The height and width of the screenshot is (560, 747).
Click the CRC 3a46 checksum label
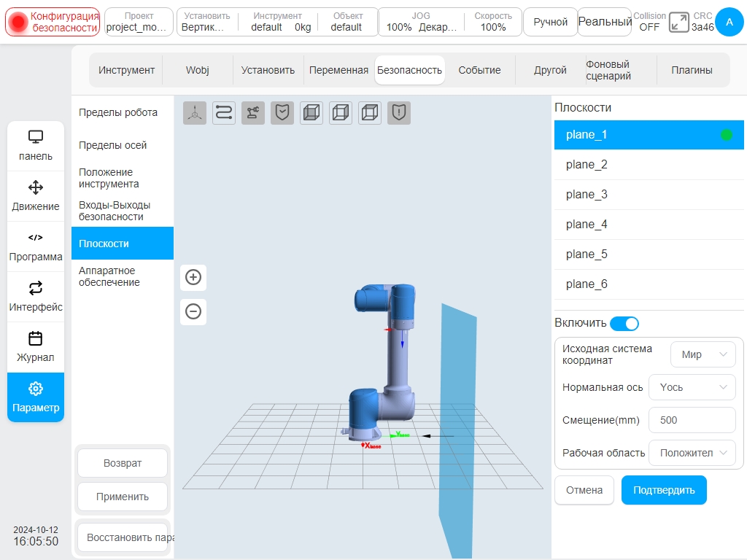click(x=703, y=22)
